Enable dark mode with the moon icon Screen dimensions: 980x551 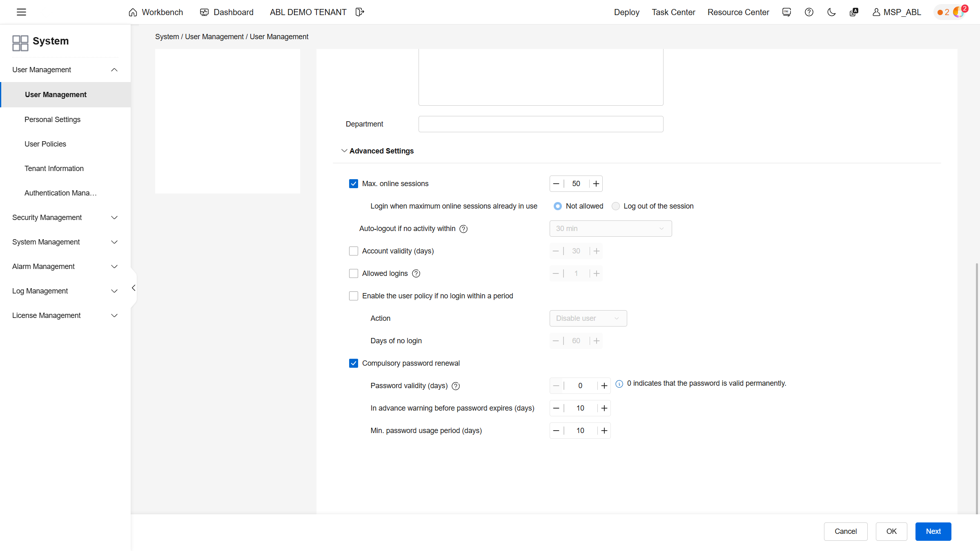coord(831,12)
